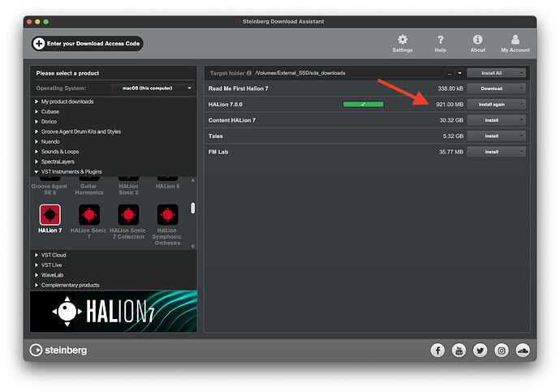Expand Complementary products category
560x392 pixels.
[37, 285]
